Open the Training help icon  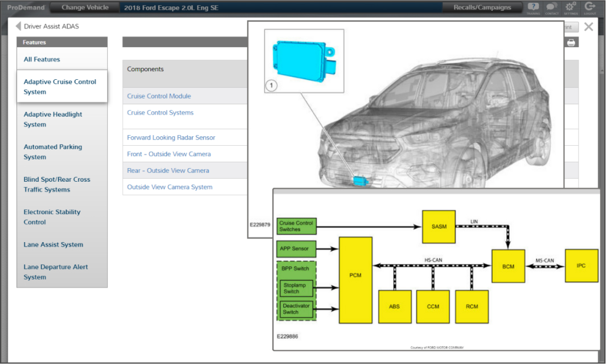533,7
